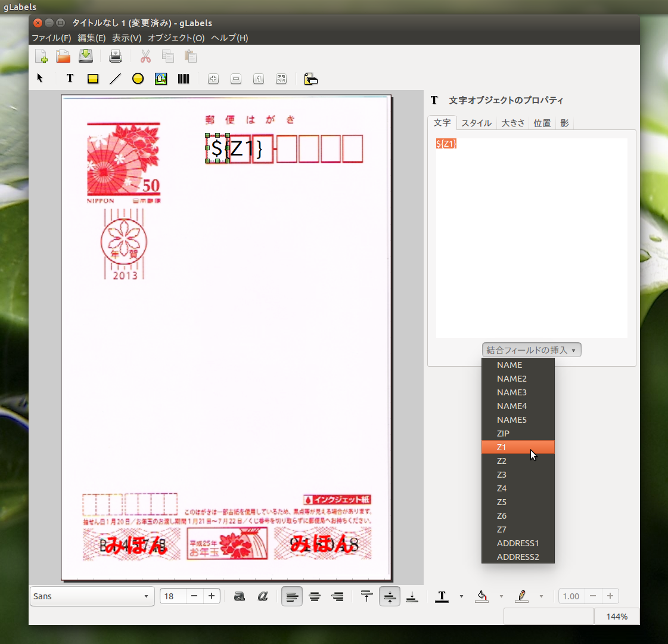Open the ファイル(F) menu

pos(52,38)
